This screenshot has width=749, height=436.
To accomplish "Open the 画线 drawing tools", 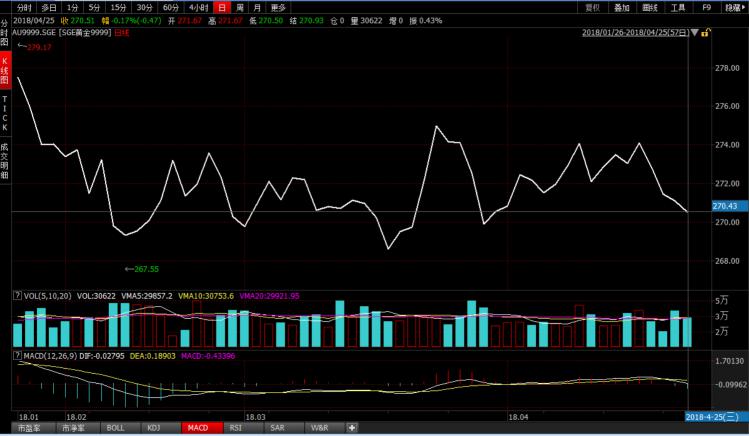I will 650,7.
